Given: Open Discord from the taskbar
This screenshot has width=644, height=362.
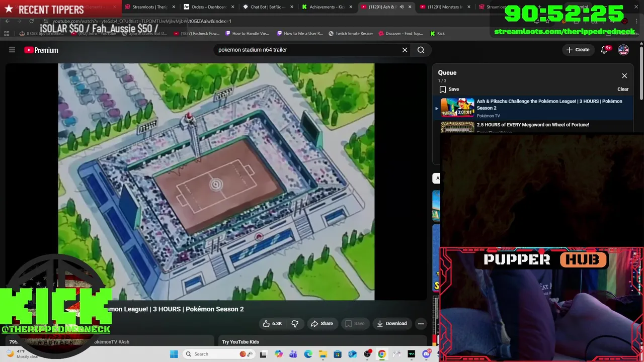Looking at the screenshot, I should [426, 354].
